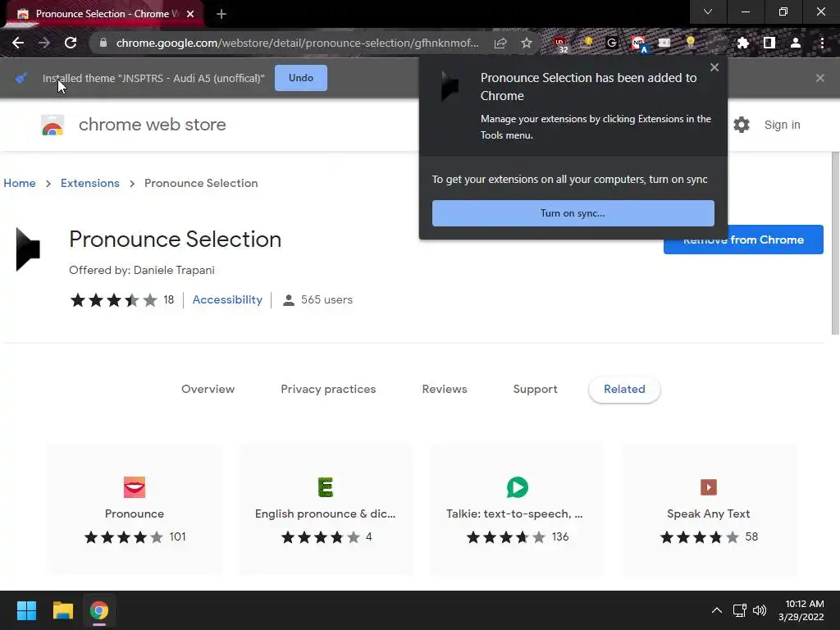Open the Talkie text-to-speech extension card

(517, 509)
